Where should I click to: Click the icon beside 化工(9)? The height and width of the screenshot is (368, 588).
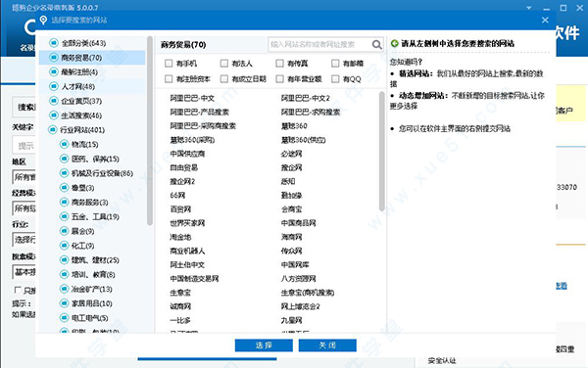point(64,246)
